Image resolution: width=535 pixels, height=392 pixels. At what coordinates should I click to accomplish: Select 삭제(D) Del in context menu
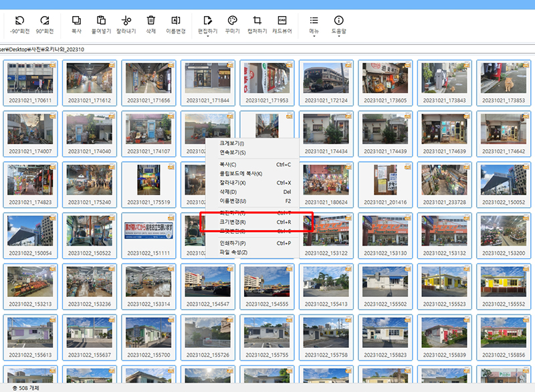[253, 192]
